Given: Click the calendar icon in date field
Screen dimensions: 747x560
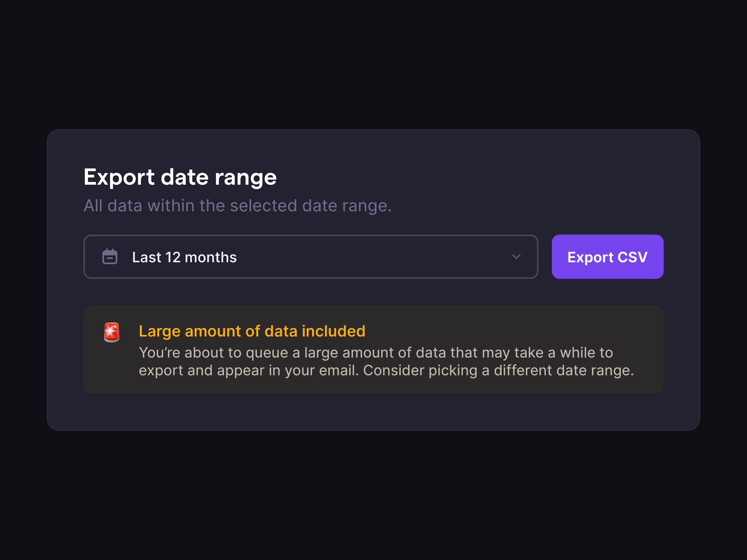Looking at the screenshot, I should 110,256.
